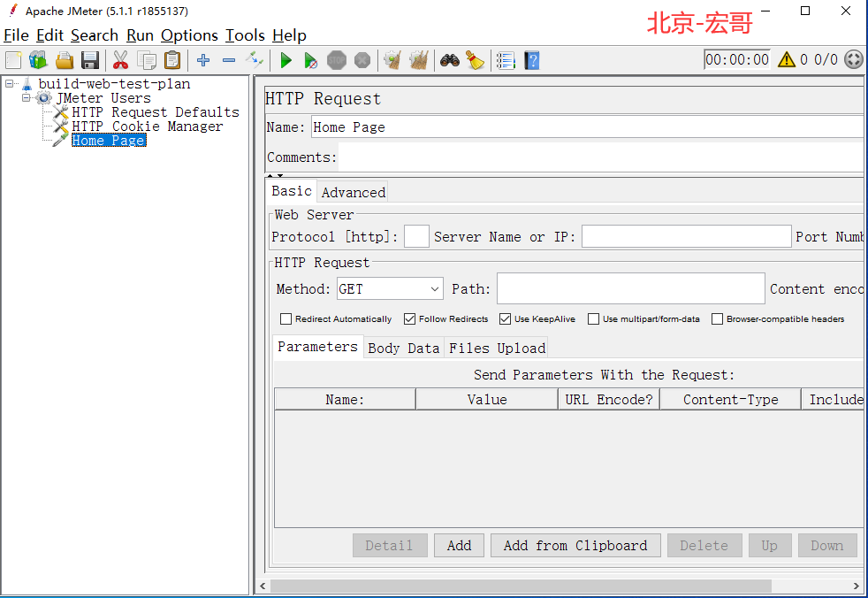Select the Basic tab
Viewport: 868px width, 598px height.
[x=292, y=191]
